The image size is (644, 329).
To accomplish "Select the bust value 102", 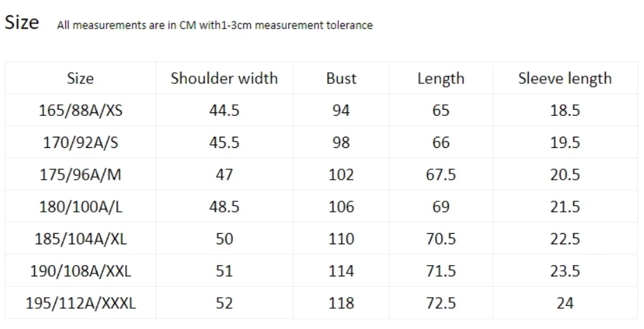I will pos(341,175).
